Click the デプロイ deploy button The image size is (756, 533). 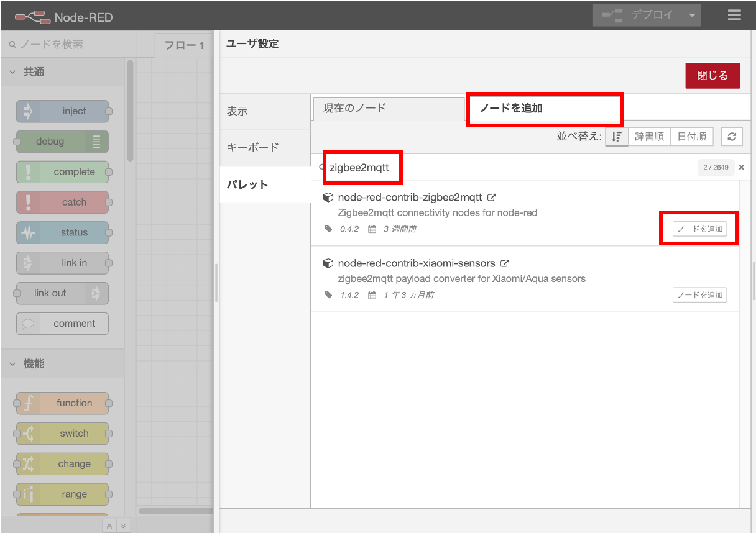(638, 16)
